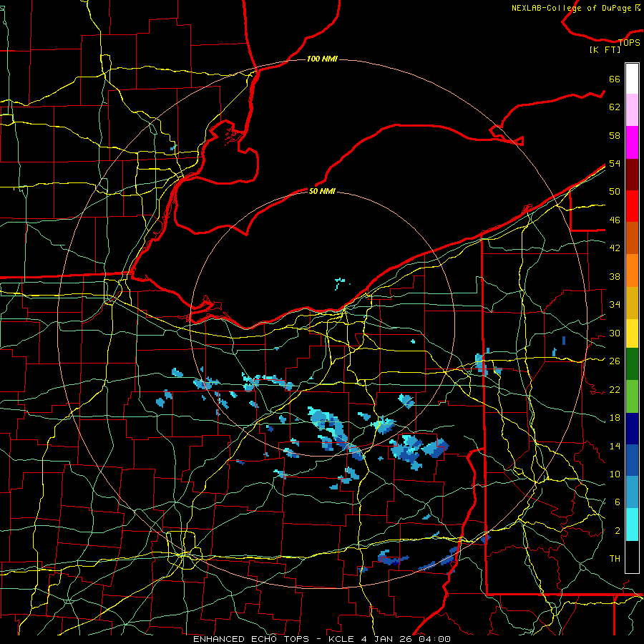Click the light pink legend band
This screenshot has height=644, width=644.
pos(632,110)
